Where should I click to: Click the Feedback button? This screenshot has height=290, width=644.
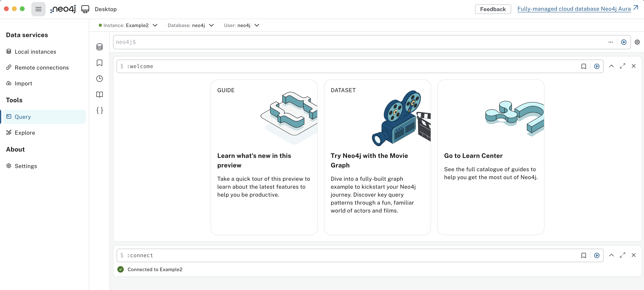493,9
